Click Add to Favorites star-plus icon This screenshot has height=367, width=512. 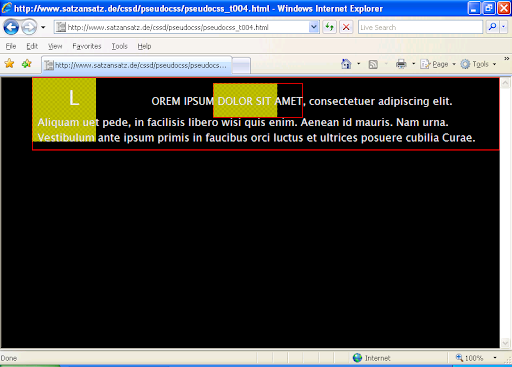coord(27,63)
